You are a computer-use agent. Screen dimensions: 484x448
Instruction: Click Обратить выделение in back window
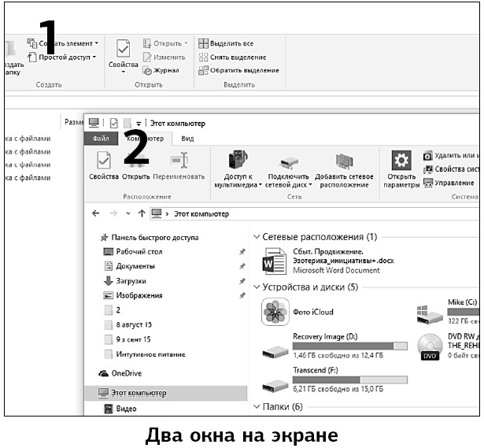238,70
